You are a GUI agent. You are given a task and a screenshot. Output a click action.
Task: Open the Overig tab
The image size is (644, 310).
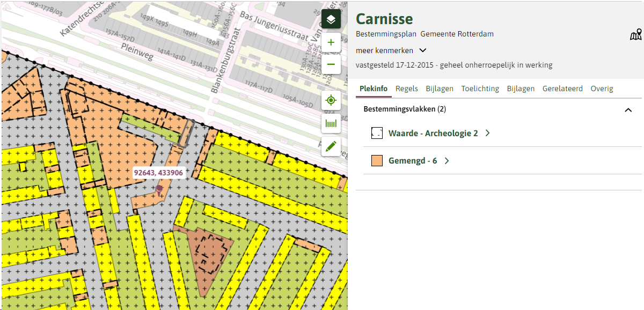[x=602, y=88]
